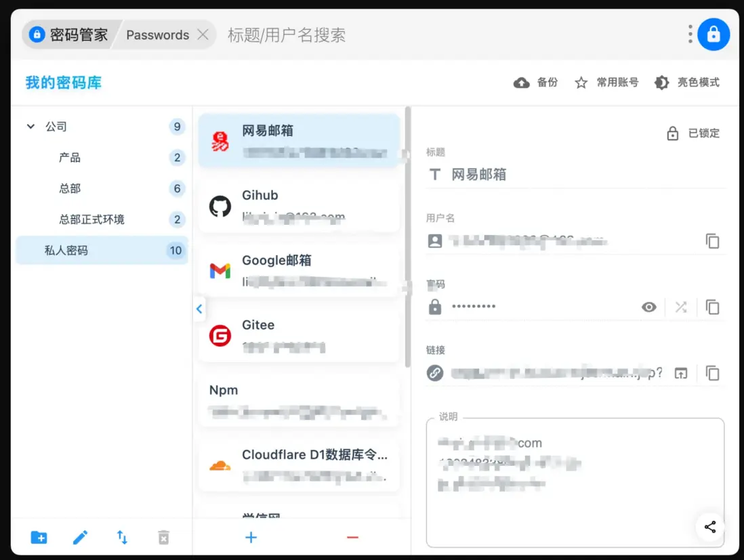744x560 pixels.
Task: Click the count badge 9 on 公司
Action: (x=177, y=127)
